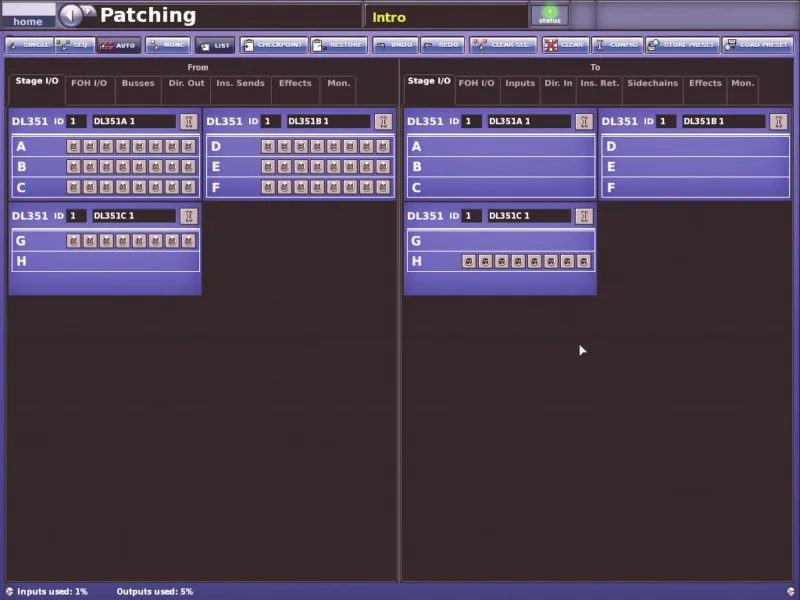This screenshot has width=800, height=600.
Task: Click To DL351A 1 config wrench icon
Action: [584, 121]
